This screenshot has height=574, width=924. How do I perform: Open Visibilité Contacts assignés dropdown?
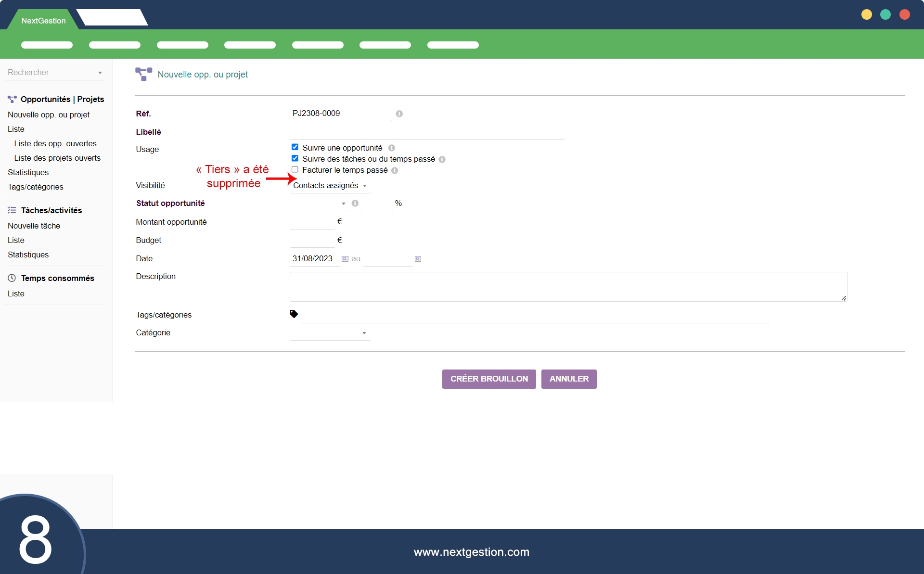pos(330,186)
